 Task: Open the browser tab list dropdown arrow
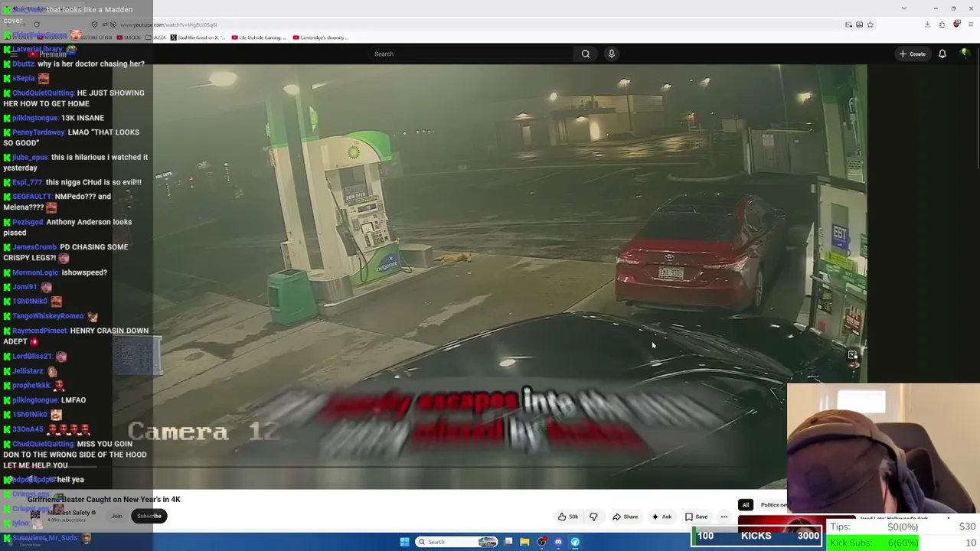point(904,8)
